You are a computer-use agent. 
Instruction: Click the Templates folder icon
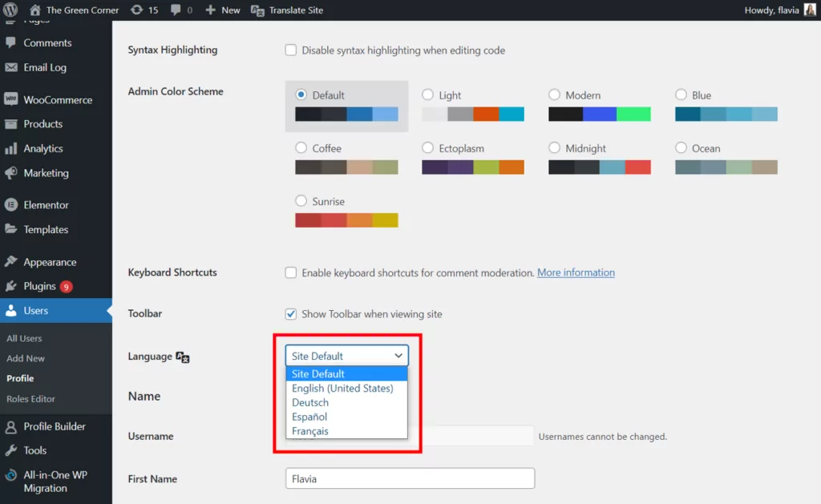11,229
